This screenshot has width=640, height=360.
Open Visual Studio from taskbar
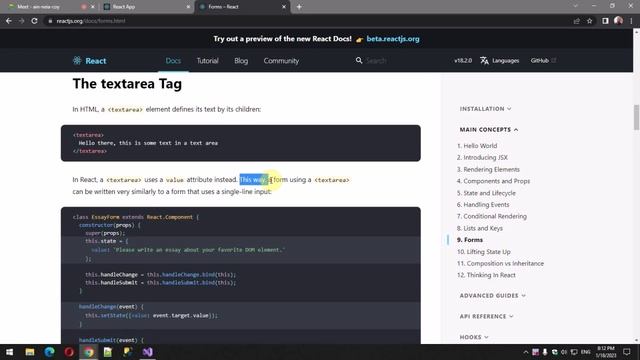pos(147,352)
